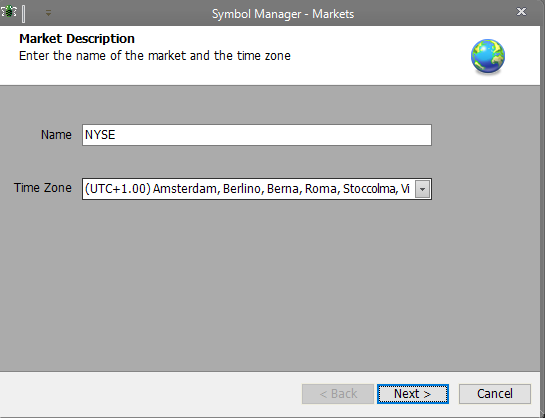Open the quick access toolbar customize arrow

pos(48,14)
